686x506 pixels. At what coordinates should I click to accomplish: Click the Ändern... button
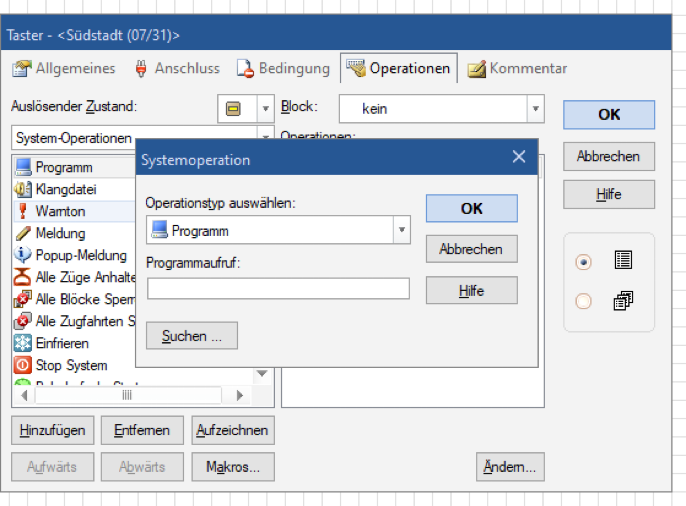(510, 467)
